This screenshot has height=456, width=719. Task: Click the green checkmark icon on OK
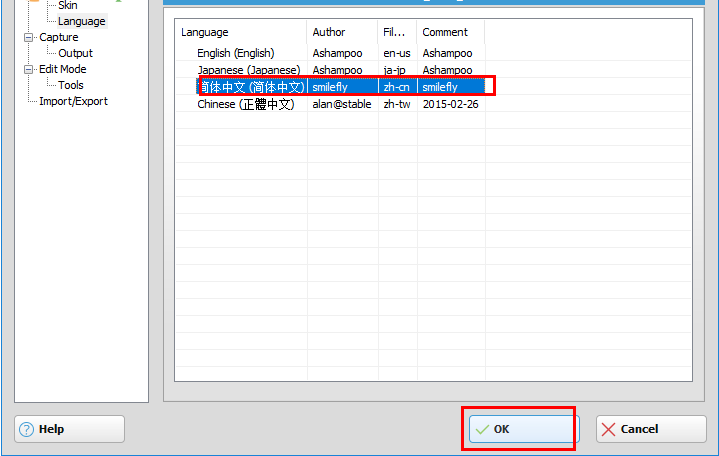(482, 429)
